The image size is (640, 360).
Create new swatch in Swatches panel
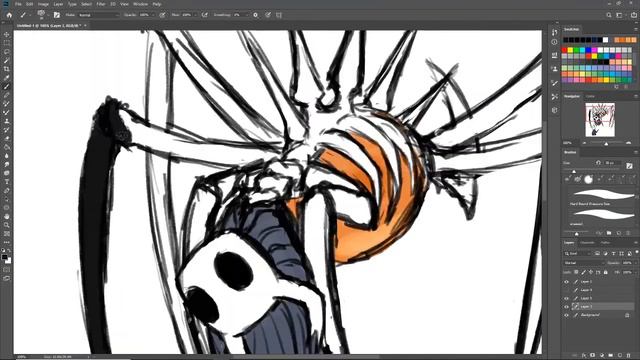click(x=616, y=87)
